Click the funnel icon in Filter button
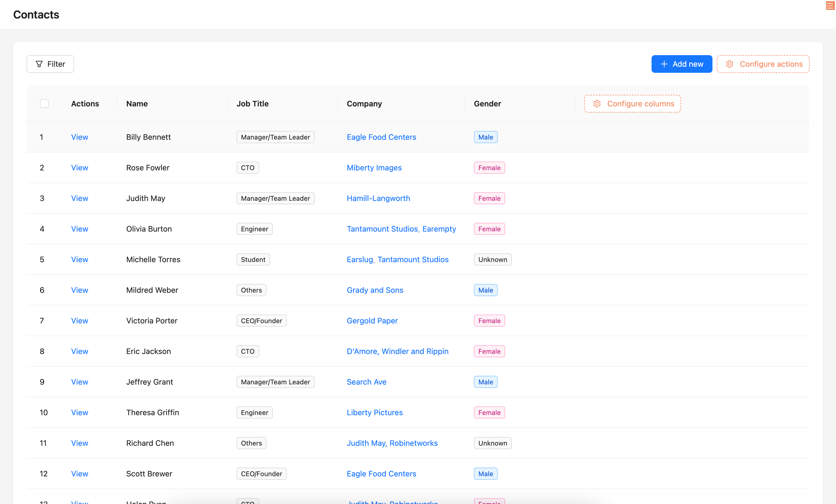The width and height of the screenshot is (836, 504). pos(39,64)
